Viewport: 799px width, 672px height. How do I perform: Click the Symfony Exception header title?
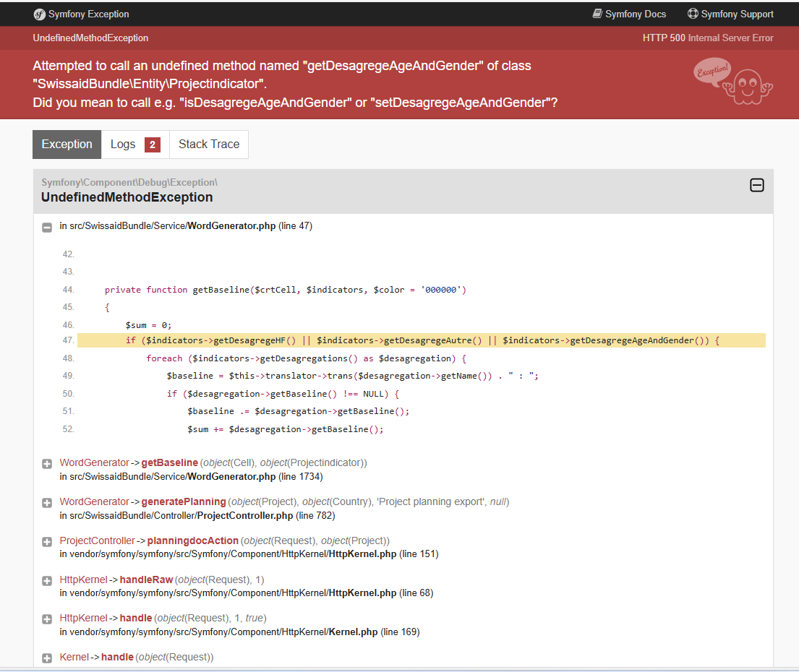(x=89, y=14)
